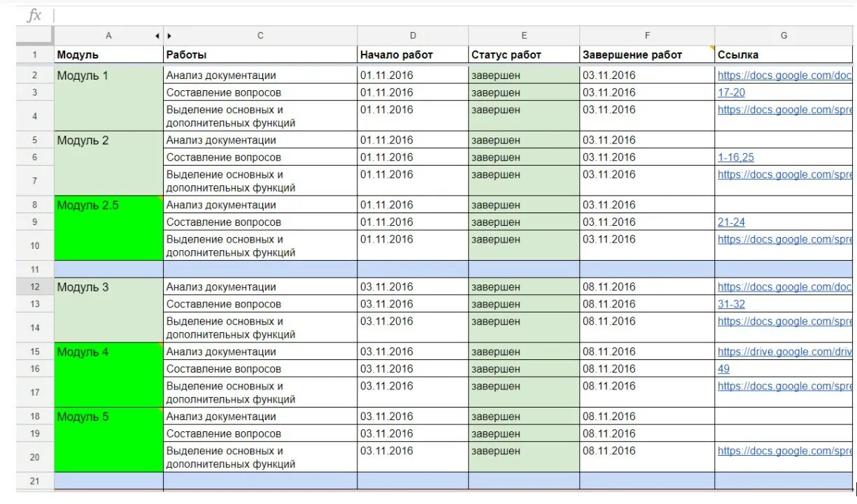Click start date 01.11.2016 in row 2

(387, 75)
